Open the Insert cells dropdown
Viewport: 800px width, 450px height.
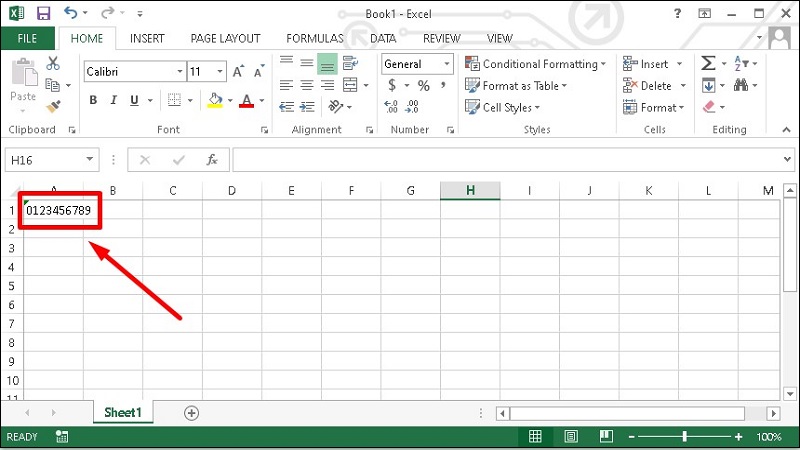(x=680, y=64)
